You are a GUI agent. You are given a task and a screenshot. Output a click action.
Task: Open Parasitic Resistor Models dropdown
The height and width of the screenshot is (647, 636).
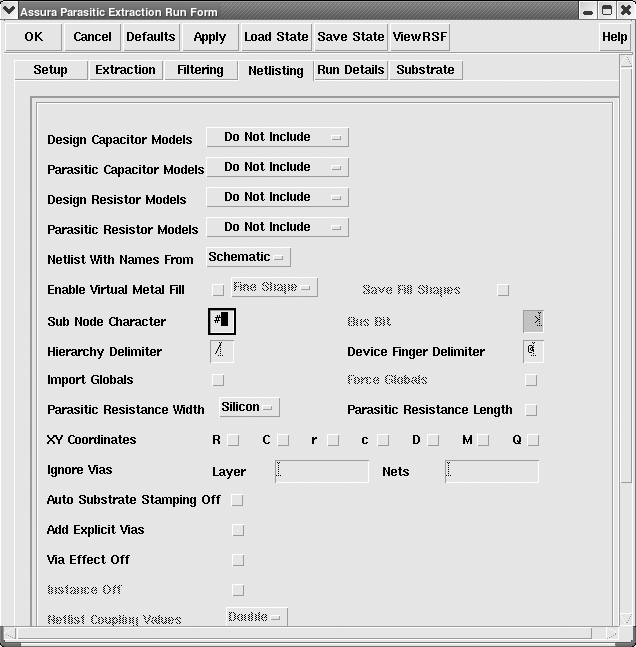click(x=277, y=227)
